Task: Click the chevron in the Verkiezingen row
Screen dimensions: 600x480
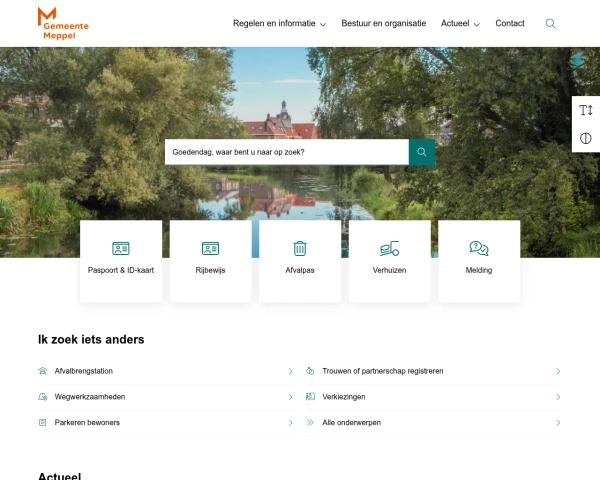Action: point(558,397)
